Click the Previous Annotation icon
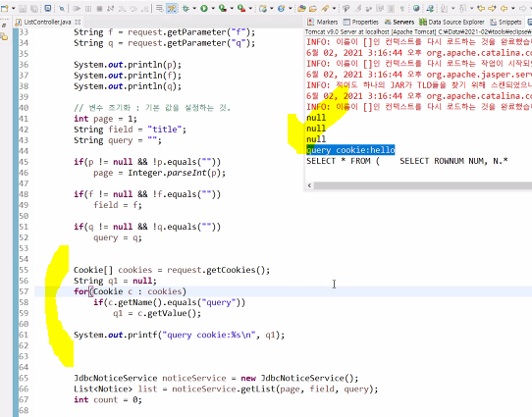Image resolution: width=532 pixels, height=417 pixels. coord(462,9)
